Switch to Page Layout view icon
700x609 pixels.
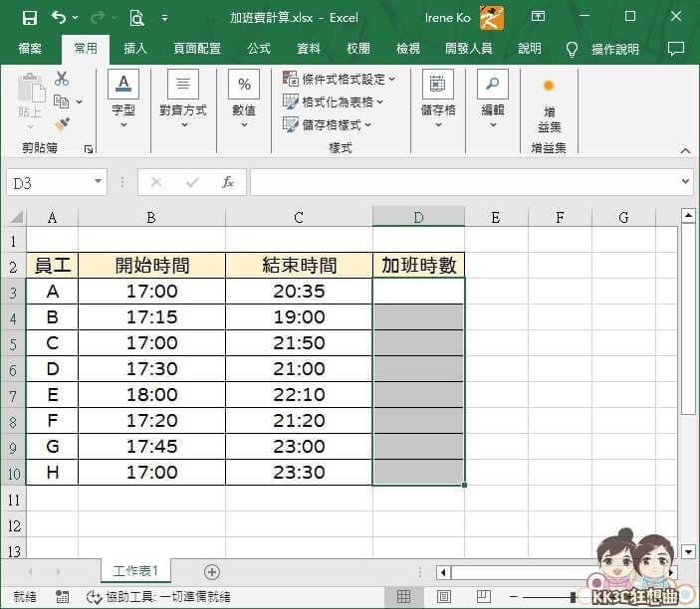pos(444,596)
